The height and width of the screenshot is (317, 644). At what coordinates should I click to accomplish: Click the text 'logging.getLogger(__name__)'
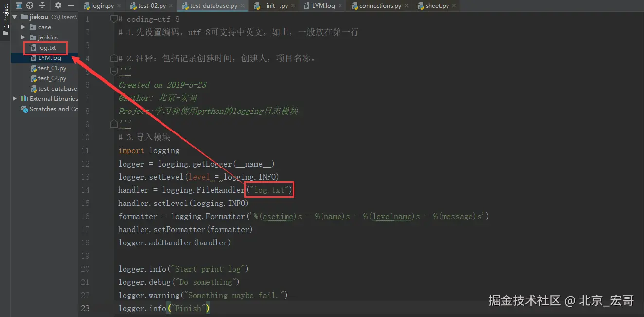pos(216,164)
